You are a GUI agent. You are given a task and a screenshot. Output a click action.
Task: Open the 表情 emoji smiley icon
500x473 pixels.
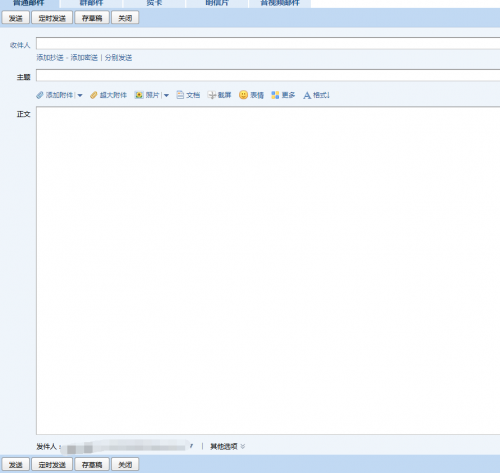point(243,95)
